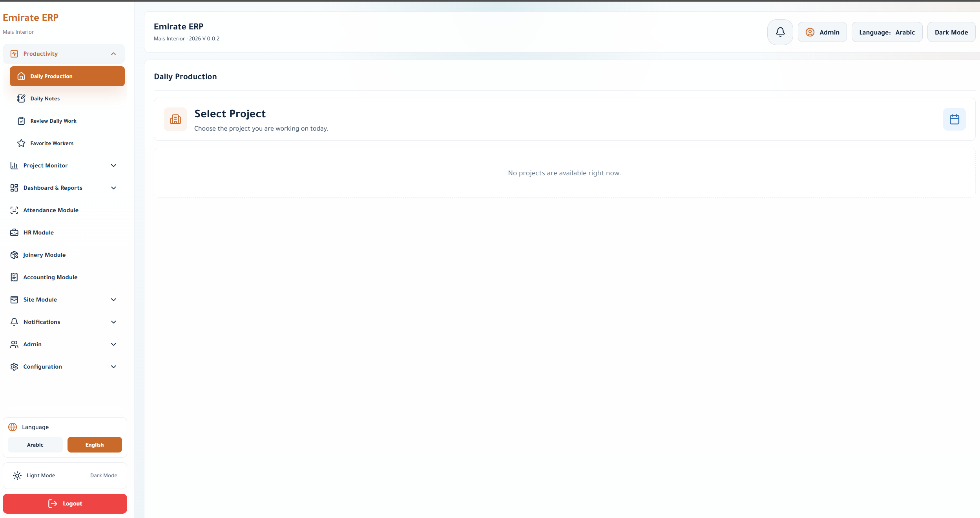Viewport: 980px width, 518px height.
Task: Click the Accounting Module ledger icon
Action: [14, 277]
